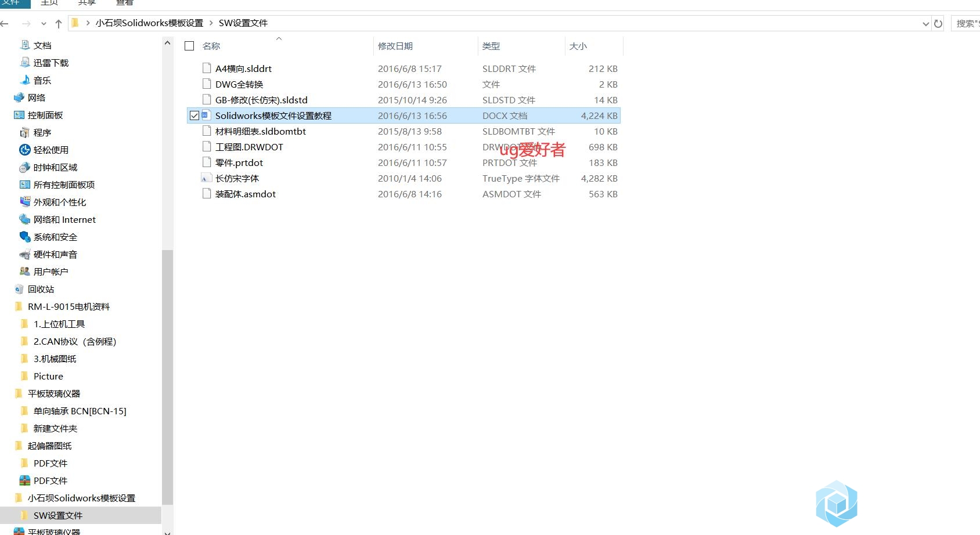980x535 pixels.
Task: Click the search box field
Action: [x=966, y=24]
